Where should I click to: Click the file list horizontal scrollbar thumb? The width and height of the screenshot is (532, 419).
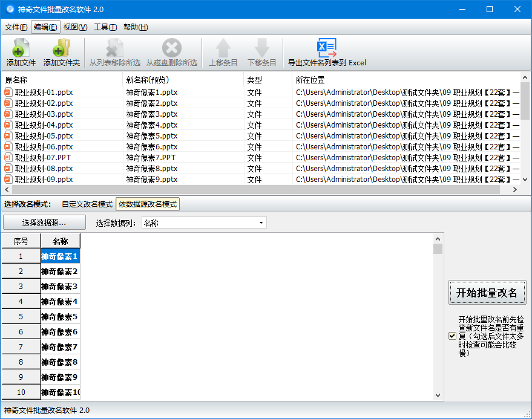[x=256, y=189]
